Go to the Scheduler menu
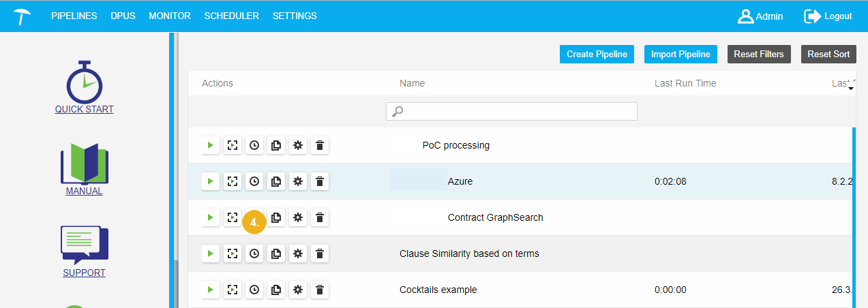This screenshot has width=868, height=308. coord(231,16)
